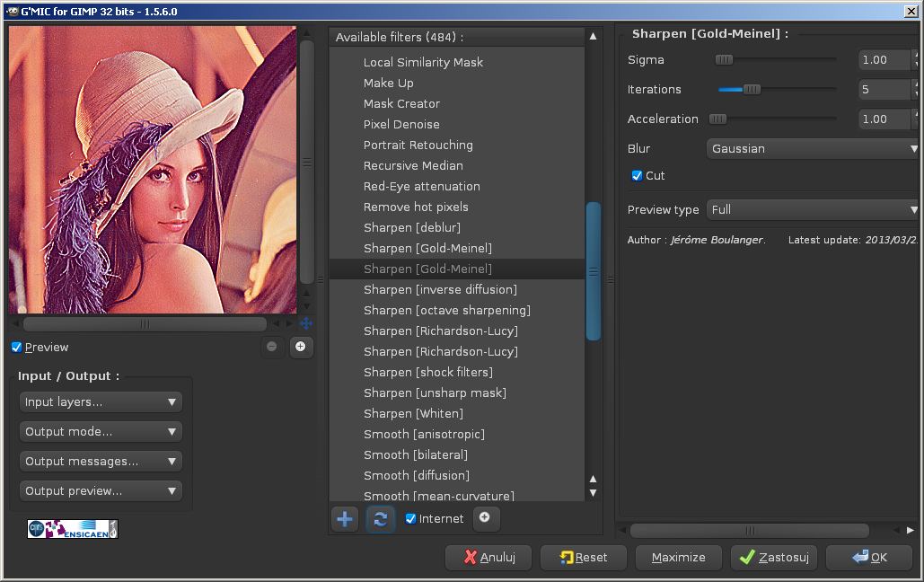This screenshot has height=582, width=924.
Task: Select the Red-Eye attenuation filter
Action: point(421,186)
